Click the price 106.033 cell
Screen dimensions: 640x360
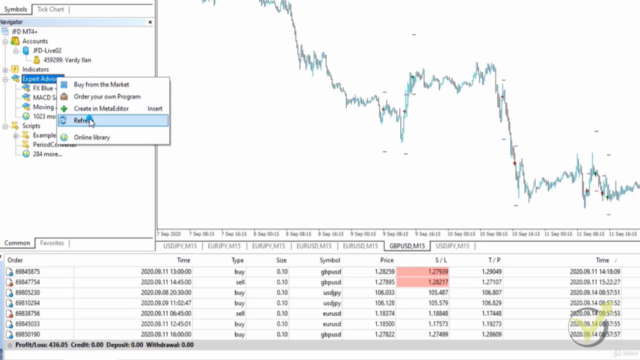(384, 293)
